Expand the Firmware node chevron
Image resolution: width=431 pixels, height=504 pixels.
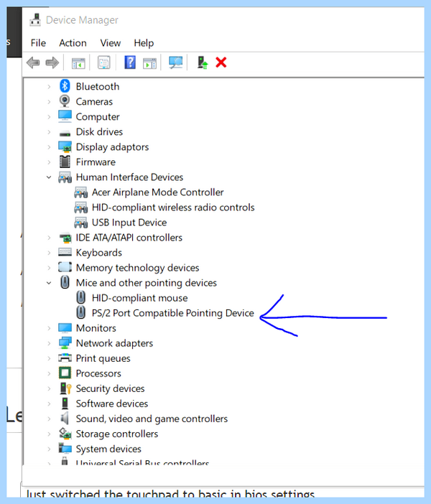point(49,162)
